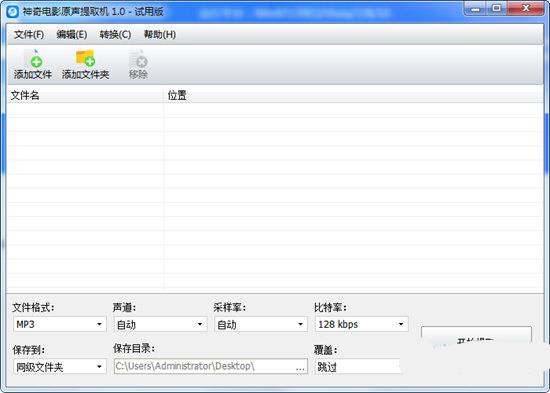Image resolution: width=550 pixels, height=393 pixels.
Task: Click the browse ellipsis button for save directory
Action: click(x=300, y=367)
